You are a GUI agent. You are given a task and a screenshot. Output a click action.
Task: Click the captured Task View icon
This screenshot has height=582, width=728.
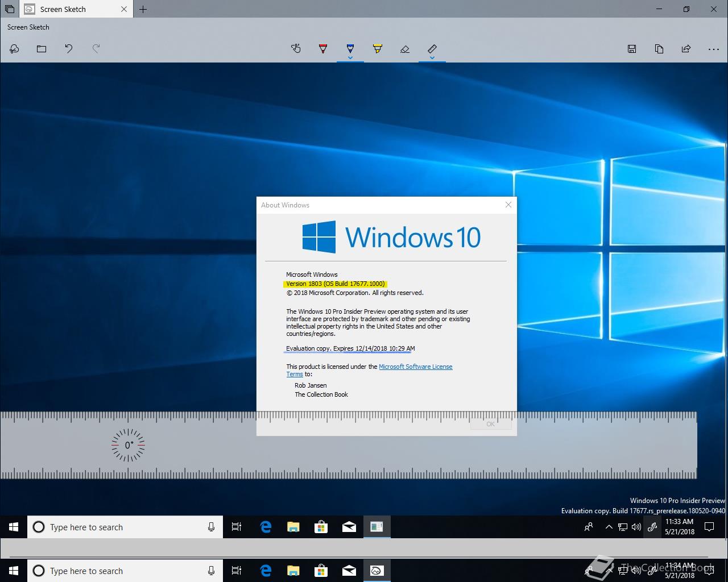[x=237, y=527]
